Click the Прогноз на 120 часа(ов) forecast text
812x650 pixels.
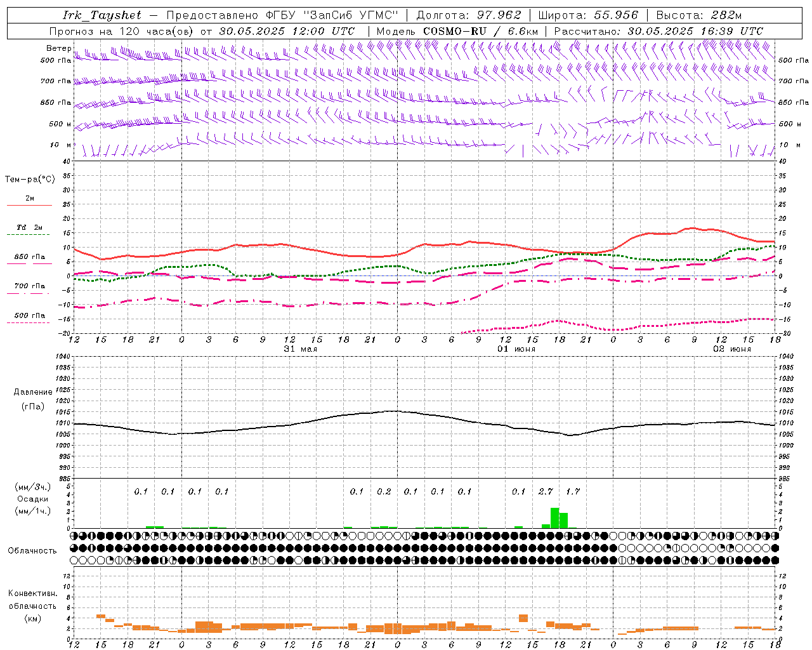(122, 31)
